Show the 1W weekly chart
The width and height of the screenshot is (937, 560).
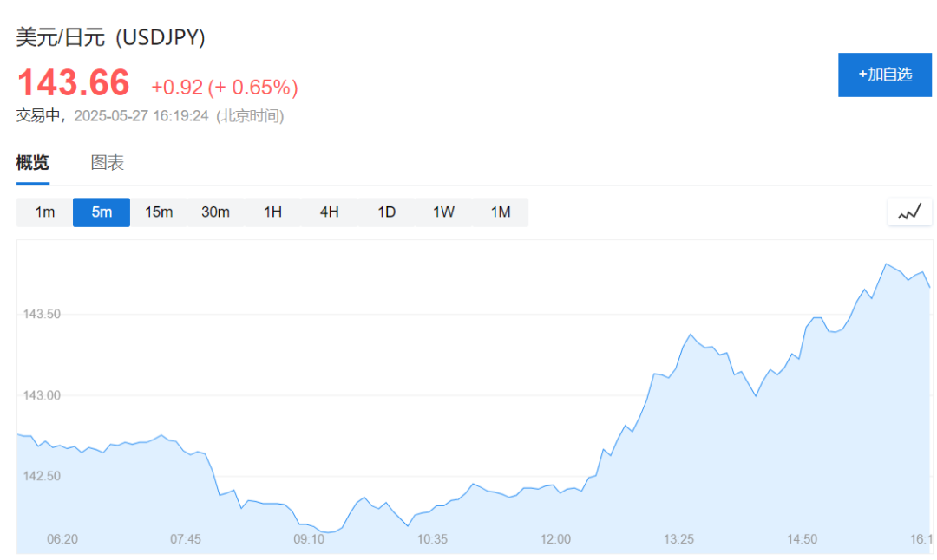443,212
